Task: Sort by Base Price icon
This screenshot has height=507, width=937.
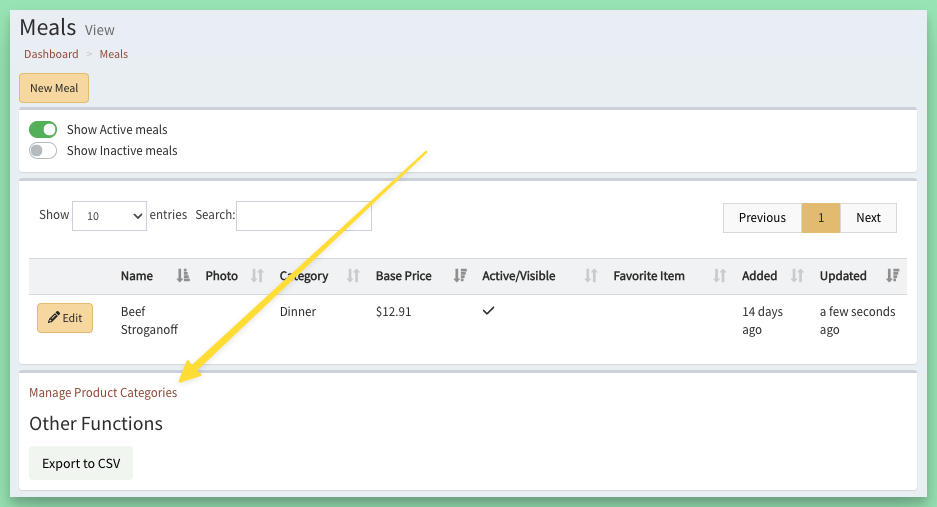Action: [x=460, y=275]
